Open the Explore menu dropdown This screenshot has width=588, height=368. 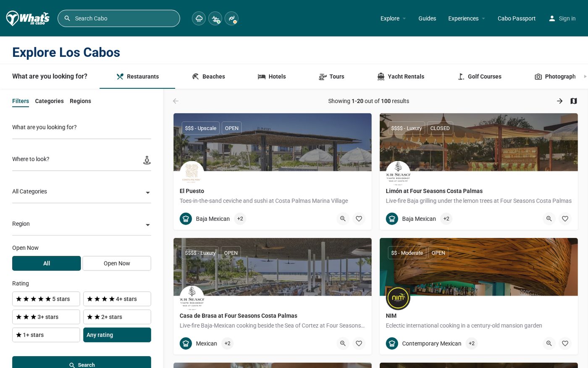pyautogui.click(x=393, y=19)
